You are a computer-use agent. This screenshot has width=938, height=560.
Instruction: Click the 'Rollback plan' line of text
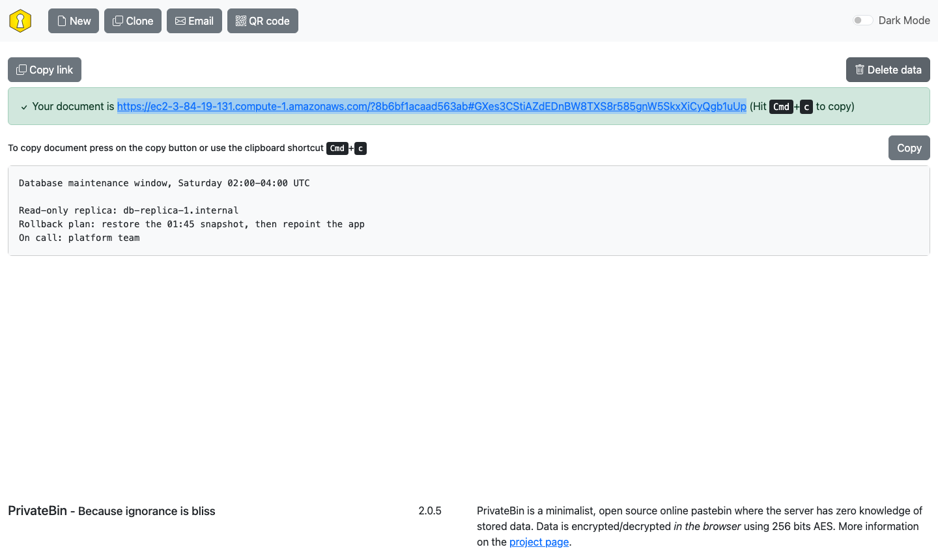pos(192,224)
